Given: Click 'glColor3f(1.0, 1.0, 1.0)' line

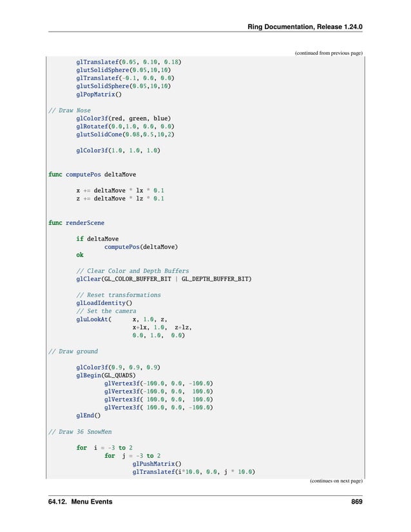Looking at the screenshot, I should tap(119, 150).
